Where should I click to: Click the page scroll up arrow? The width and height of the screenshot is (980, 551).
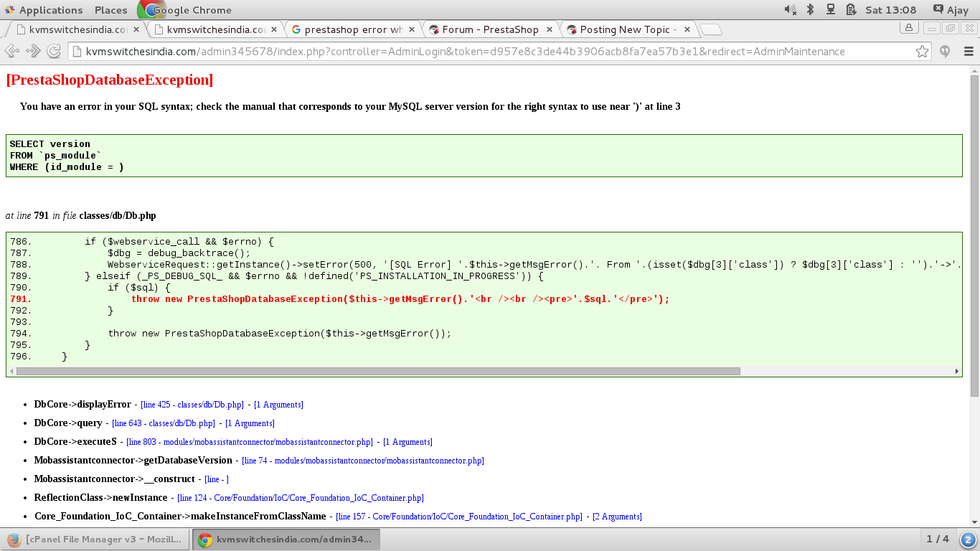[x=974, y=70]
